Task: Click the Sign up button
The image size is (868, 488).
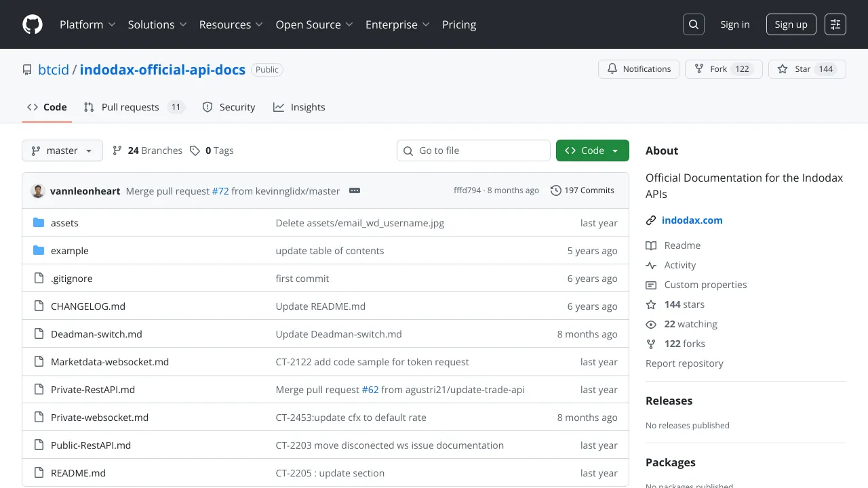Action: tap(791, 24)
